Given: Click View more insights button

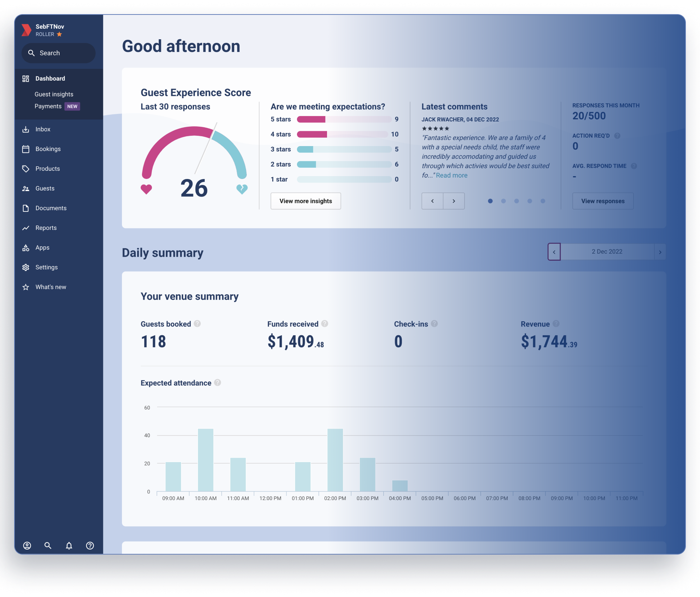Looking at the screenshot, I should [x=305, y=201].
